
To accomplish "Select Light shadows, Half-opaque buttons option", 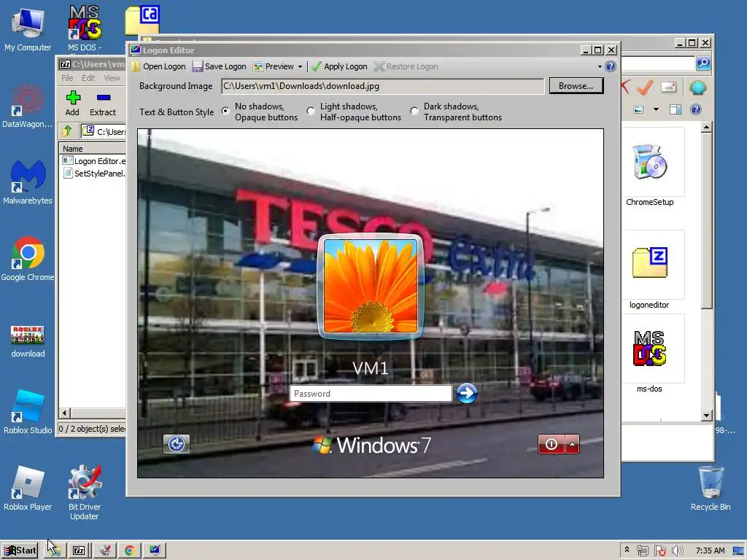I will (311, 111).
